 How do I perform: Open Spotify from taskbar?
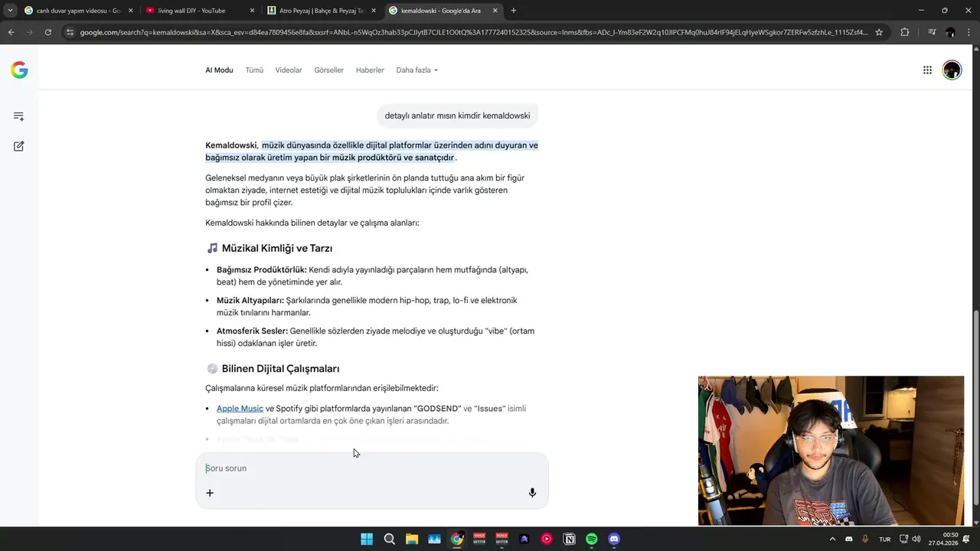tap(592, 539)
